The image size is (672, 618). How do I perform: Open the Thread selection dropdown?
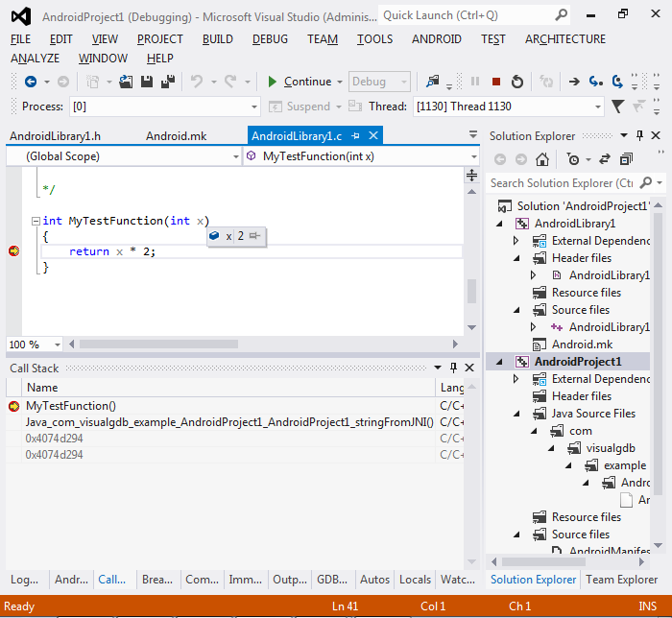coord(597,107)
